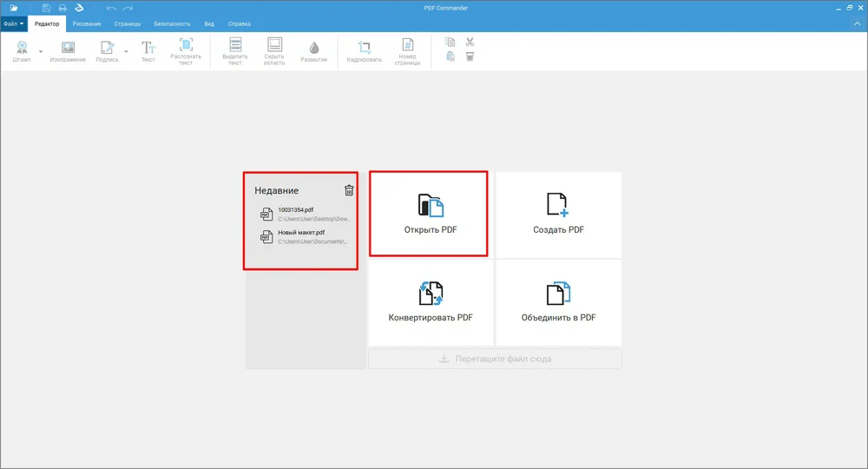Select the Текст tool

[148, 51]
